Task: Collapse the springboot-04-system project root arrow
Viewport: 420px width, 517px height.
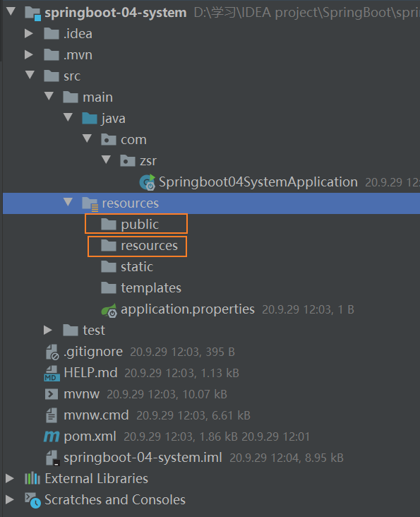Action: [x=11, y=11]
